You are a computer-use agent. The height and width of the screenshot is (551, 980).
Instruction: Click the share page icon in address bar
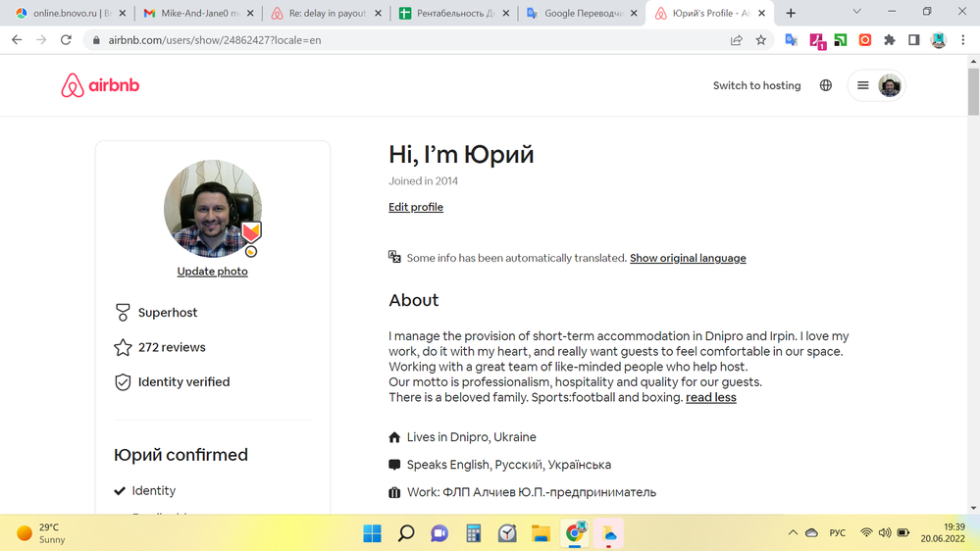(x=736, y=40)
